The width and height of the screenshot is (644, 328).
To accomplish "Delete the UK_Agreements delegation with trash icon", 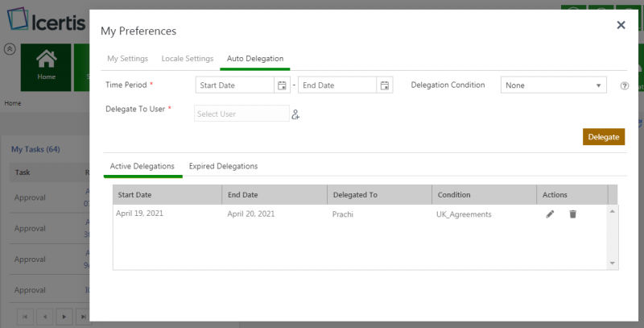I will click(x=573, y=214).
